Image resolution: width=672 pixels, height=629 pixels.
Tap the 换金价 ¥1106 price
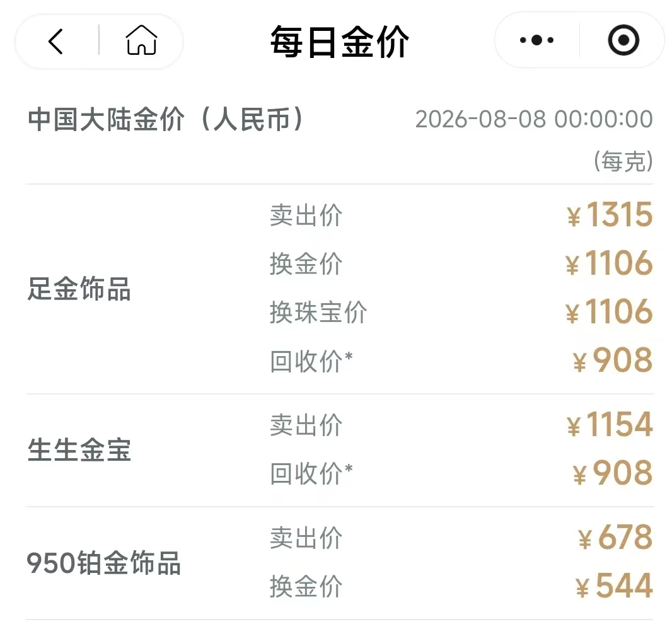[608, 263]
